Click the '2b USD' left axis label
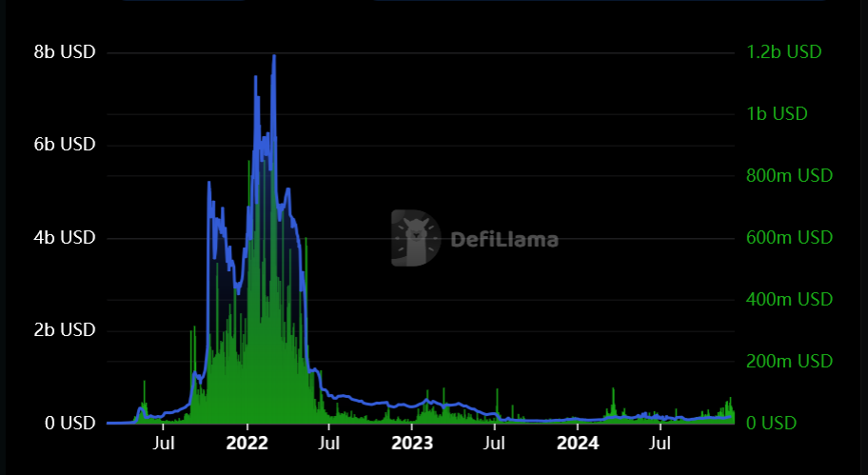The image size is (868, 475). point(65,330)
